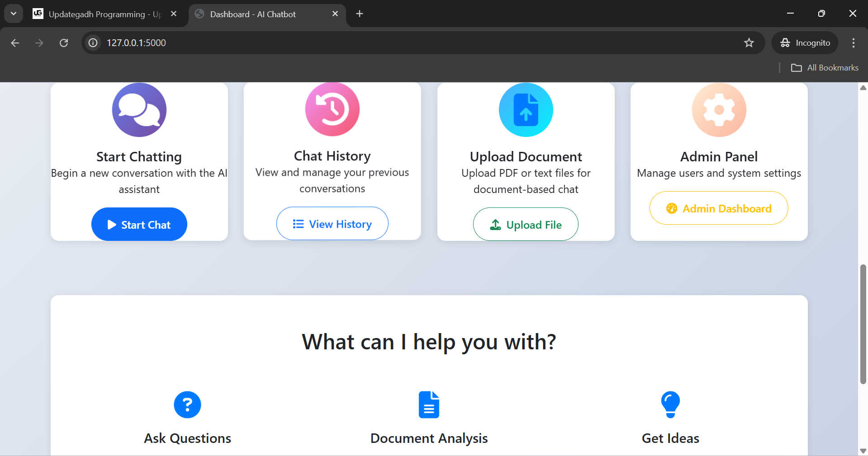Open Chrome three-dot menu
The image size is (868, 456).
(854, 43)
